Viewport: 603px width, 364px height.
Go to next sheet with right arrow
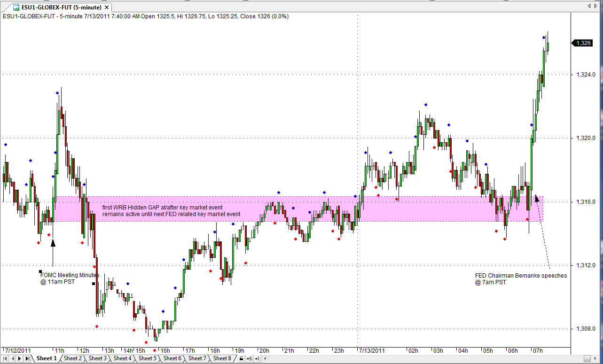click(20, 358)
